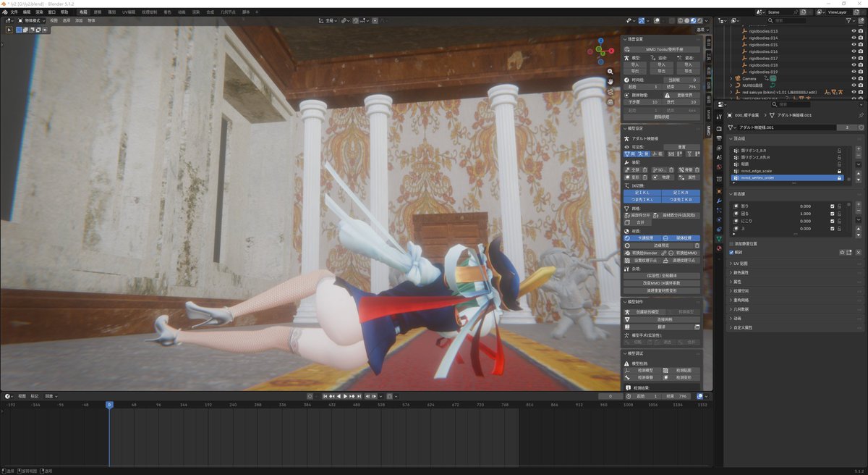868x475 pixels.
Task: Enable the 添加静置位置 checkbox
Action: coord(731,244)
